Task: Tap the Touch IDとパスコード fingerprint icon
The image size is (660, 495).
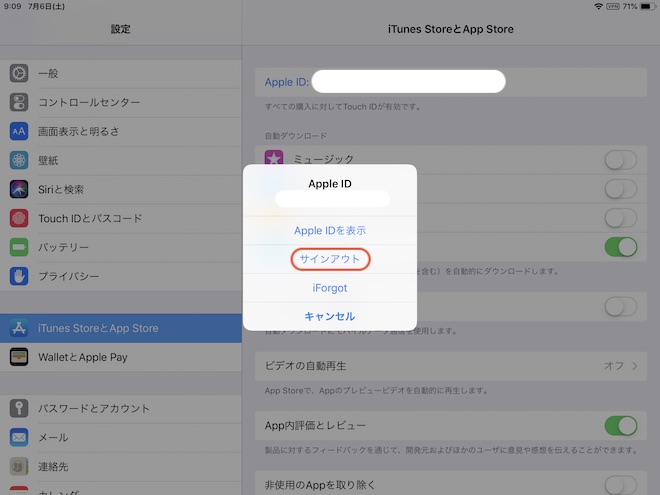Action: click(19, 218)
